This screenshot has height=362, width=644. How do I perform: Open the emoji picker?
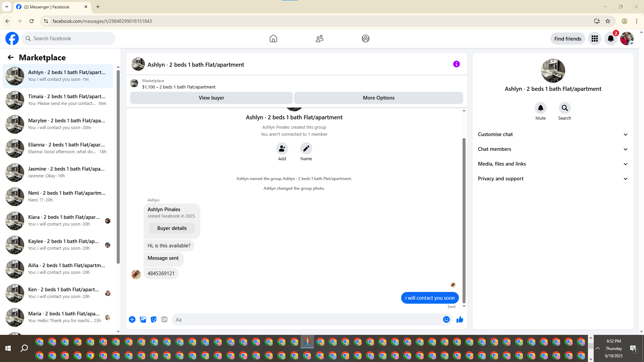coord(446,319)
